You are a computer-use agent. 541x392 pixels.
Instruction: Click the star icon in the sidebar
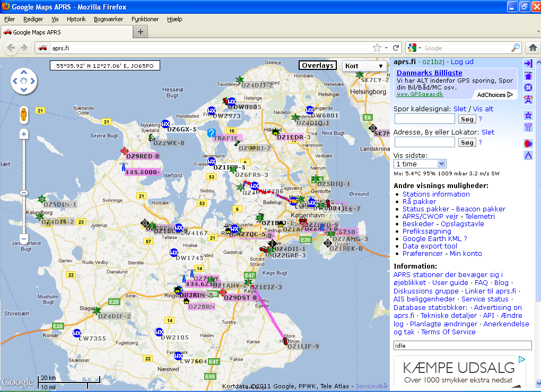click(528, 115)
